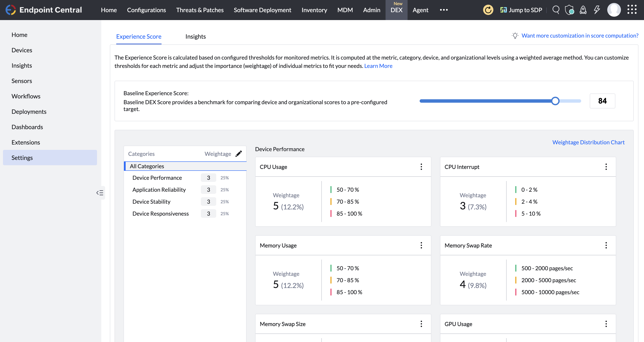Click the user profile avatar
The width and height of the screenshot is (644, 342).
(614, 10)
